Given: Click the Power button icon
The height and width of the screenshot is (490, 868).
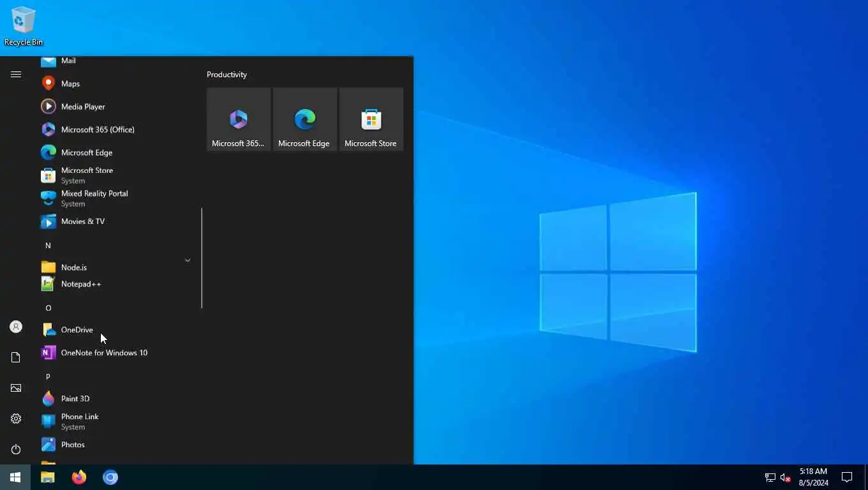Looking at the screenshot, I should [x=16, y=449].
